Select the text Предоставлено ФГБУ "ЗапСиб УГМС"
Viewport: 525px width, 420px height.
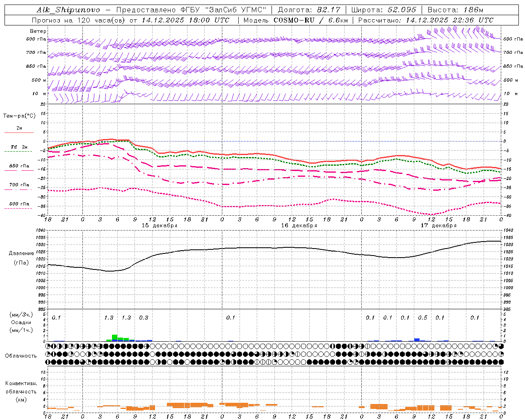pyautogui.click(x=192, y=10)
